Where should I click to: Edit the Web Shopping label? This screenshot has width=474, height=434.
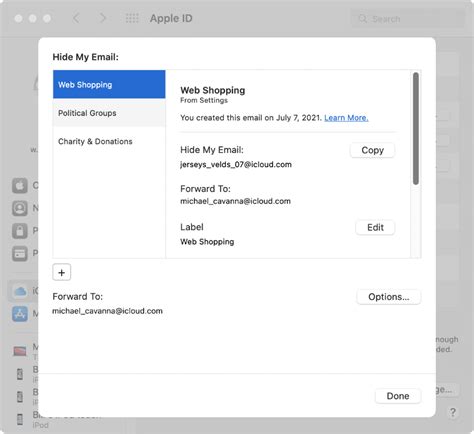(375, 228)
